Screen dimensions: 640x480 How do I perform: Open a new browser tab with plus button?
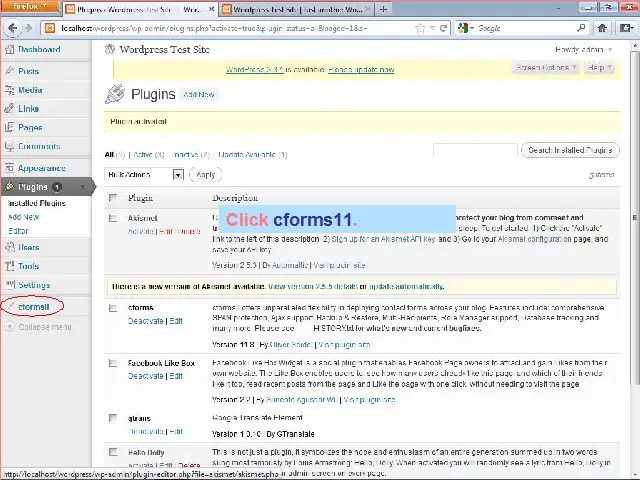[x=383, y=9]
